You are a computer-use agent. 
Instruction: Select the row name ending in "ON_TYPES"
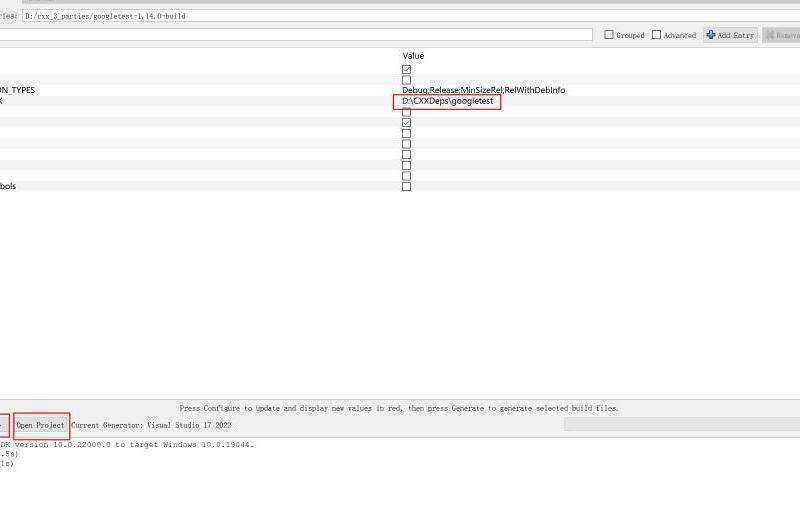click(x=17, y=90)
